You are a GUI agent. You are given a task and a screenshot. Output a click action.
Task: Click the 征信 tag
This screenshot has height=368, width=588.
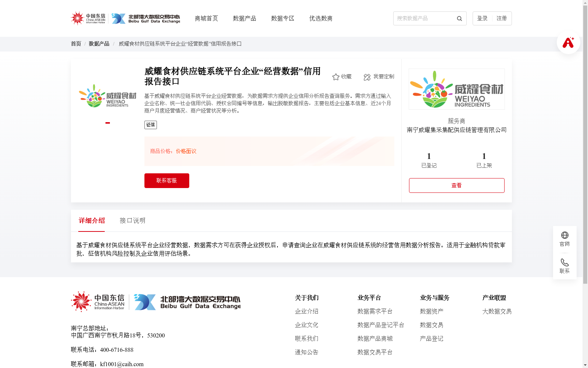(151, 125)
